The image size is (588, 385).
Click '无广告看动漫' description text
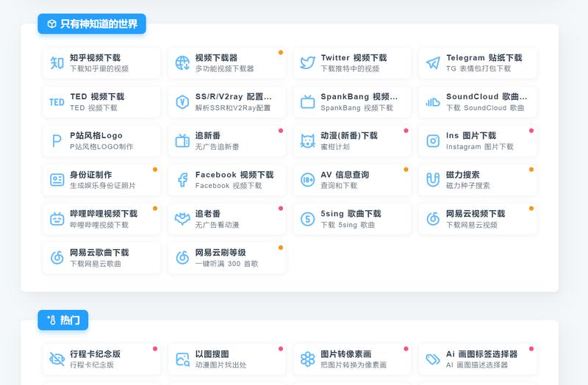pos(217,225)
